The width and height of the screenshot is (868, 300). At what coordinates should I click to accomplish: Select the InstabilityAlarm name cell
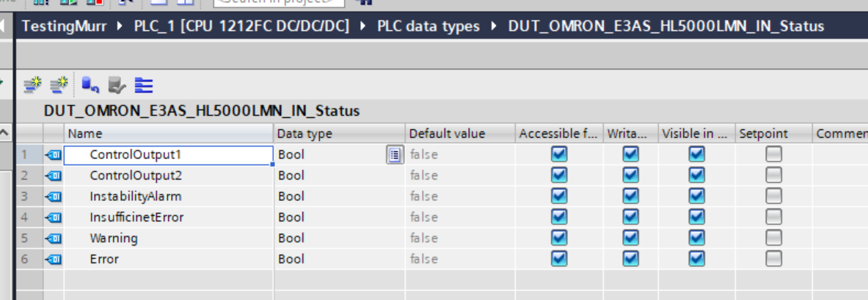[169, 197]
